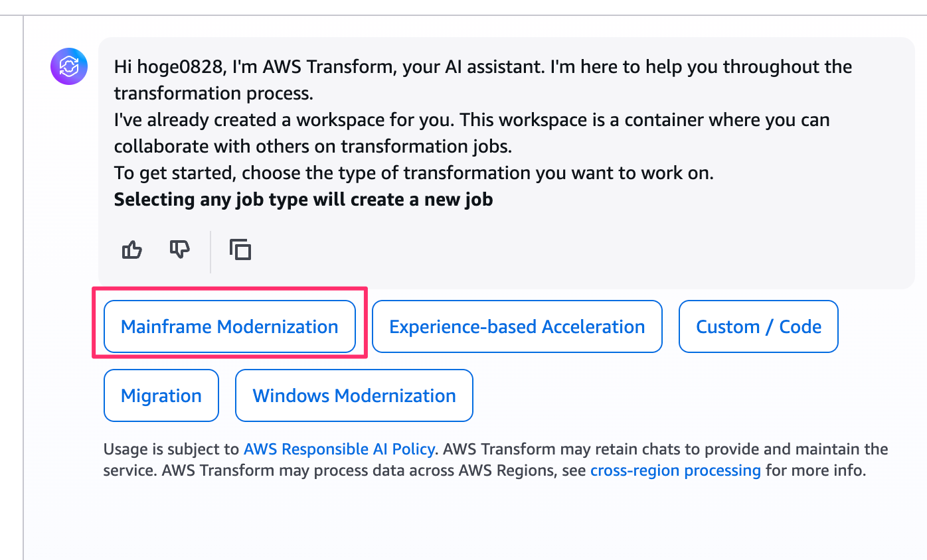This screenshot has width=927, height=560.
Task: Choose the Mainframe Modernization job type
Action: coord(230,326)
